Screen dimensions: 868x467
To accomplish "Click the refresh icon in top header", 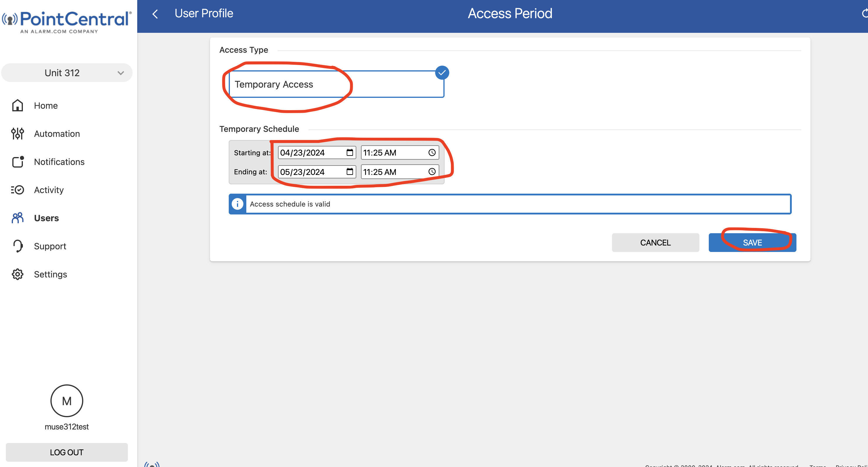I will [865, 13].
